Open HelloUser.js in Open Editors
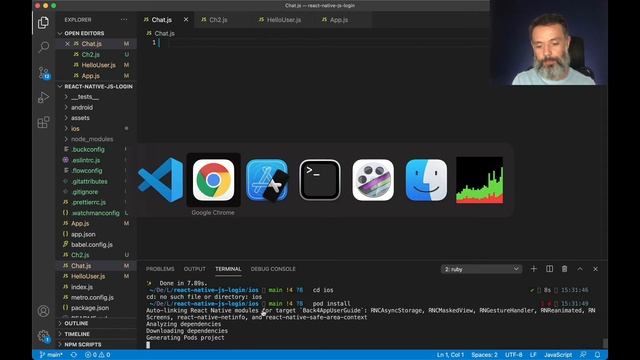640x360 pixels. (98, 65)
